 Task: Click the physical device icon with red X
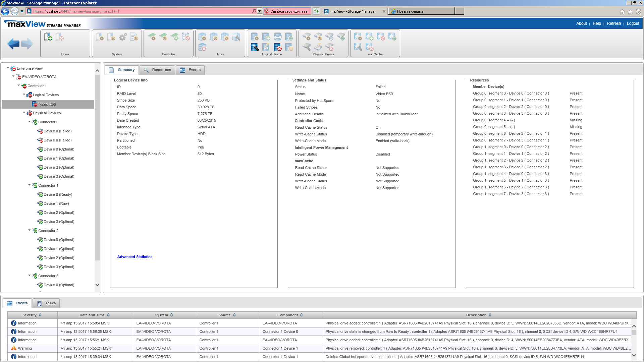329,47
